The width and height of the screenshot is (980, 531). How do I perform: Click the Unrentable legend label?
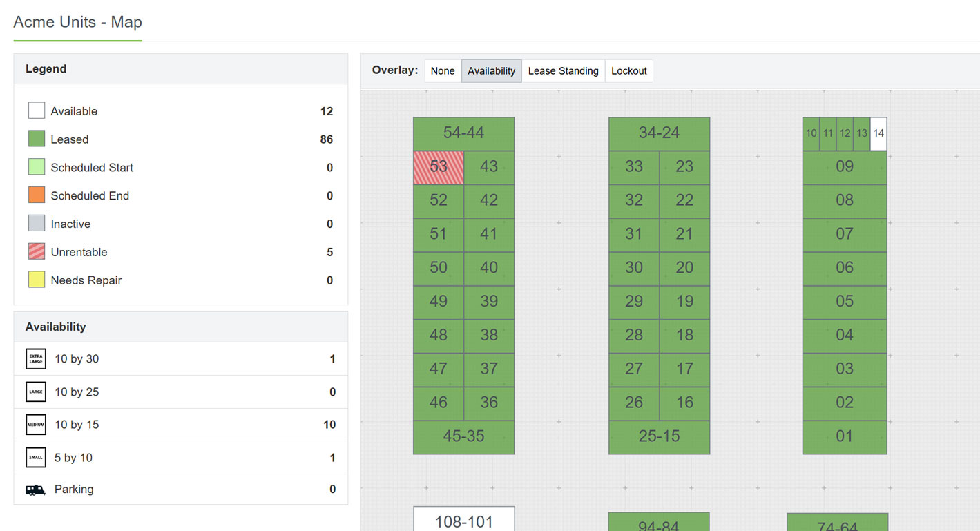pos(79,252)
